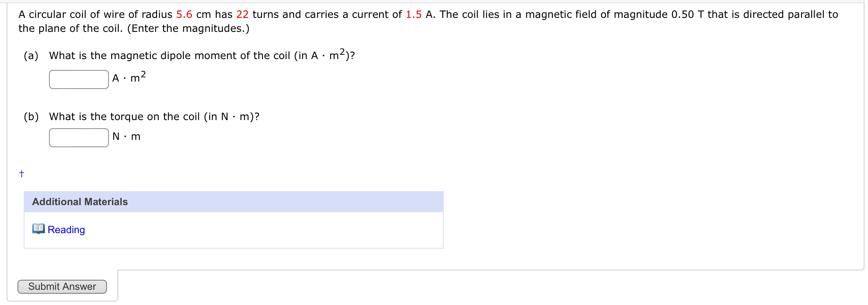Click the dipole moment question text in part (a)

click(202, 56)
